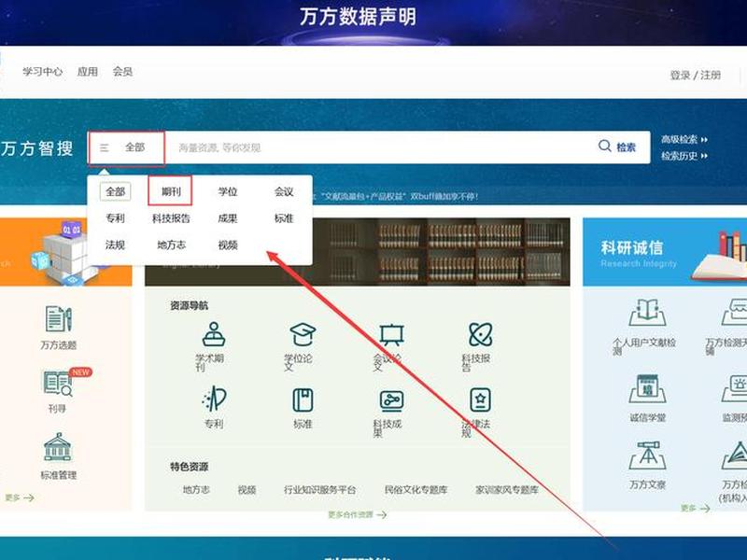Open 法律法规 star document icon

[480, 400]
